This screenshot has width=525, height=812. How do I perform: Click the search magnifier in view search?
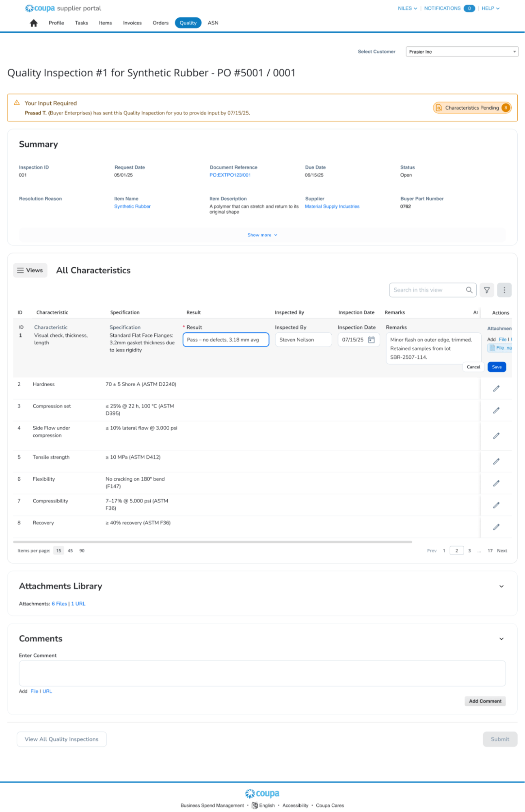pyautogui.click(x=469, y=290)
